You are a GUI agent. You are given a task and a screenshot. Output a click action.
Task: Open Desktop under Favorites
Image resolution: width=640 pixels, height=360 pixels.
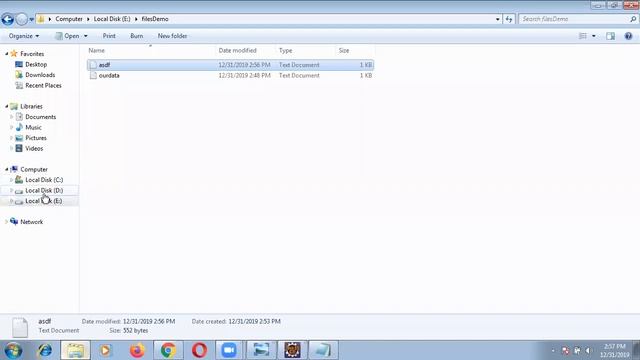[x=36, y=64]
